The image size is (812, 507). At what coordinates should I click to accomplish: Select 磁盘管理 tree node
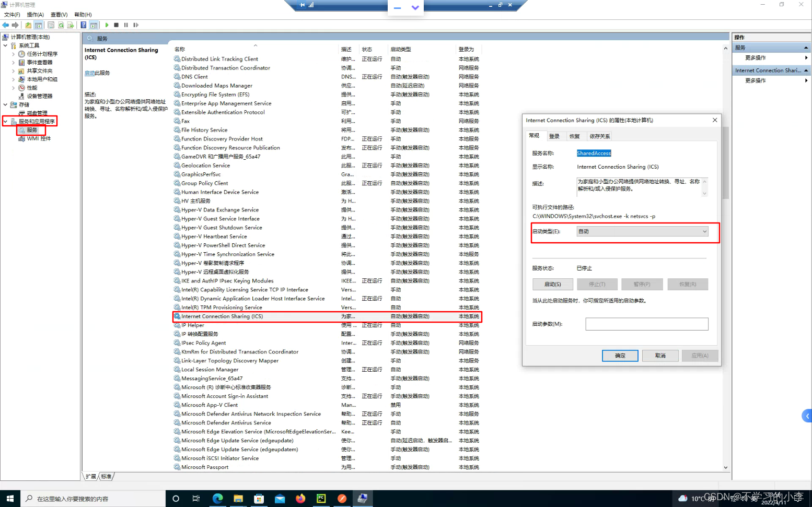tap(37, 113)
